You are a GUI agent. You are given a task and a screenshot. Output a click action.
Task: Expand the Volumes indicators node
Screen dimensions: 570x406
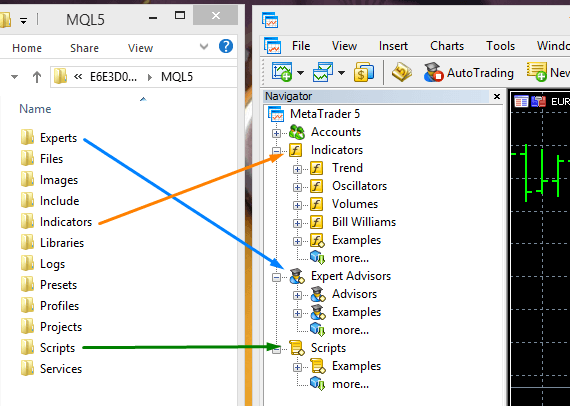coord(297,205)
